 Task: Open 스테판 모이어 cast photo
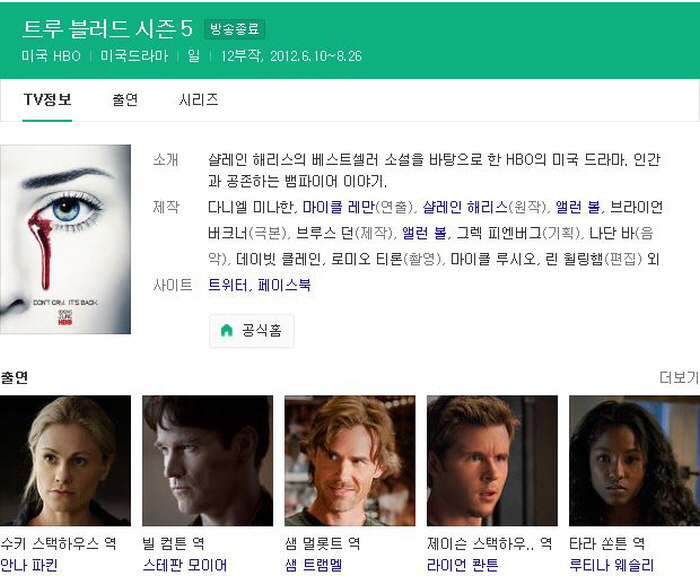pyautogui.click(x=208, y=460)
